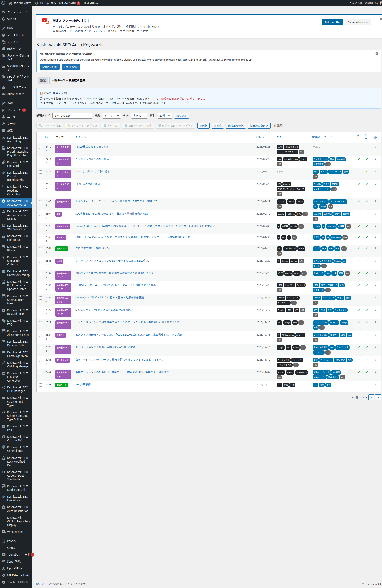The height and width of the screenshot is (588, 382).
Task: Go to next page of results
Action: pyautogui.click(x=371, y=397)
